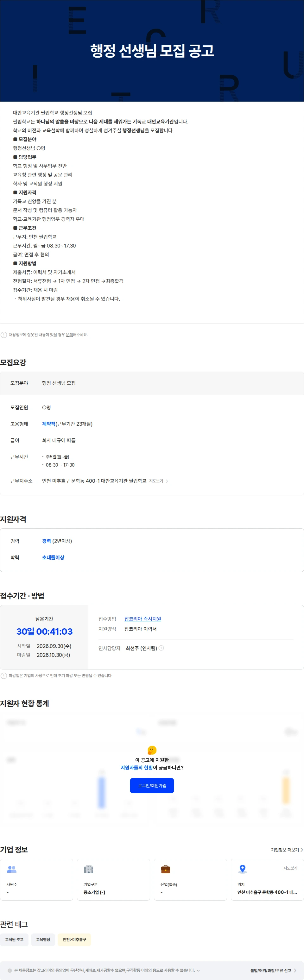Expand the copyright notice chevron
This screenshot has width=304, height=980.
(x=198, y=971)
